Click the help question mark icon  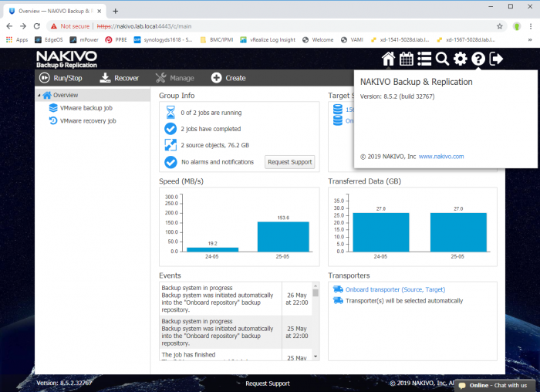[478, 59]
